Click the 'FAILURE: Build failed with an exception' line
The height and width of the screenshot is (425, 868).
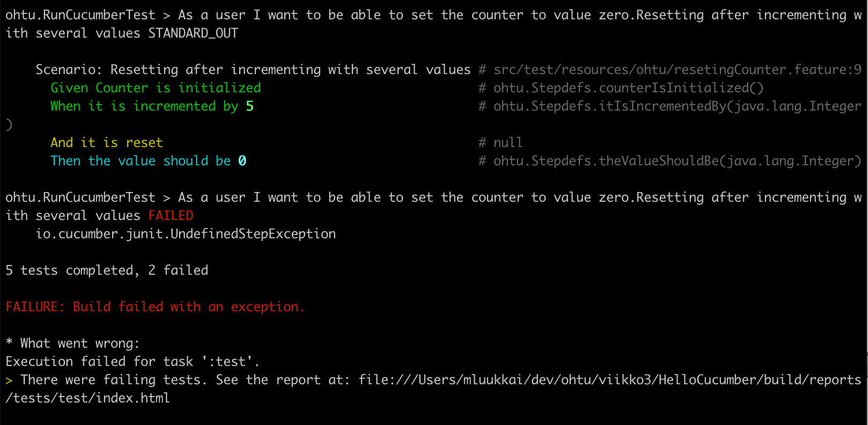click(x=155, y=307)
